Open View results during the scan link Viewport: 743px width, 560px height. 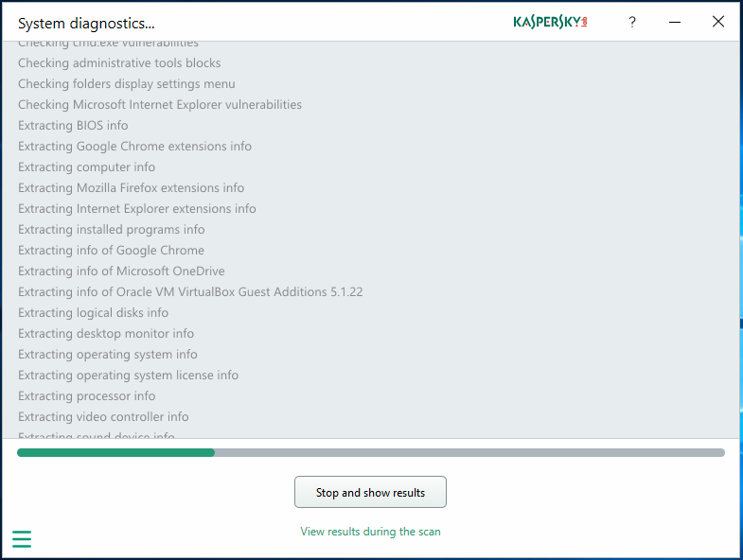click(x=370, y=532)
